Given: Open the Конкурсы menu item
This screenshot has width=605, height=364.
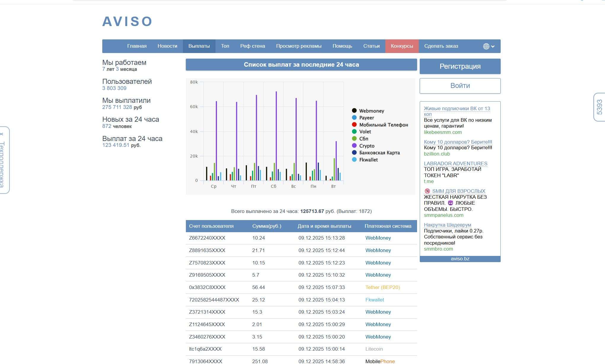Looking at the screenshot, I should tap(402, 46).
